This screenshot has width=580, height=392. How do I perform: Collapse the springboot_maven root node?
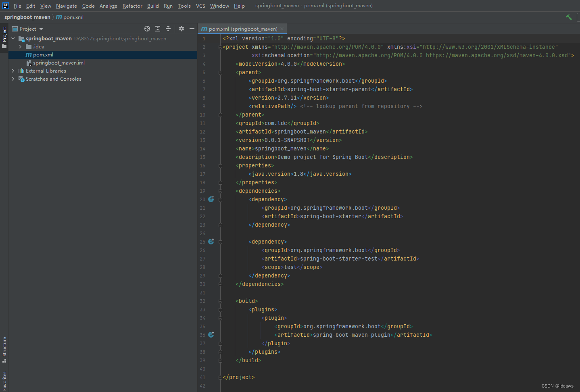coord(13,39)
